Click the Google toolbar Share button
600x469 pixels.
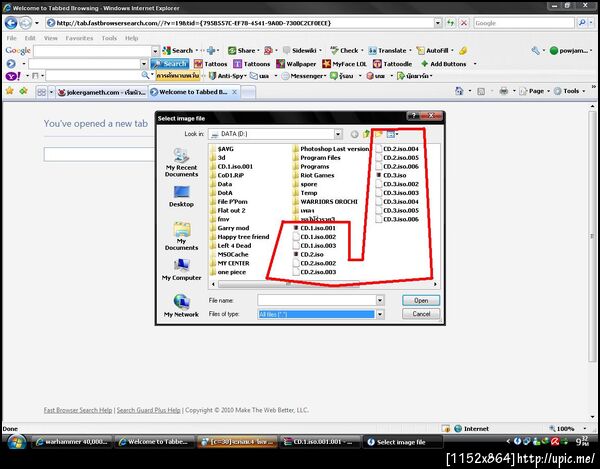tap(243, 50)
